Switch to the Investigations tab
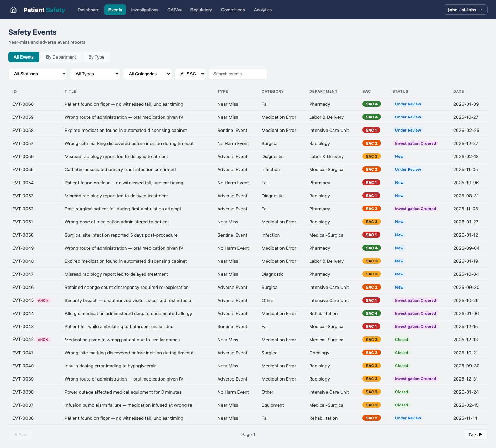 145,10
